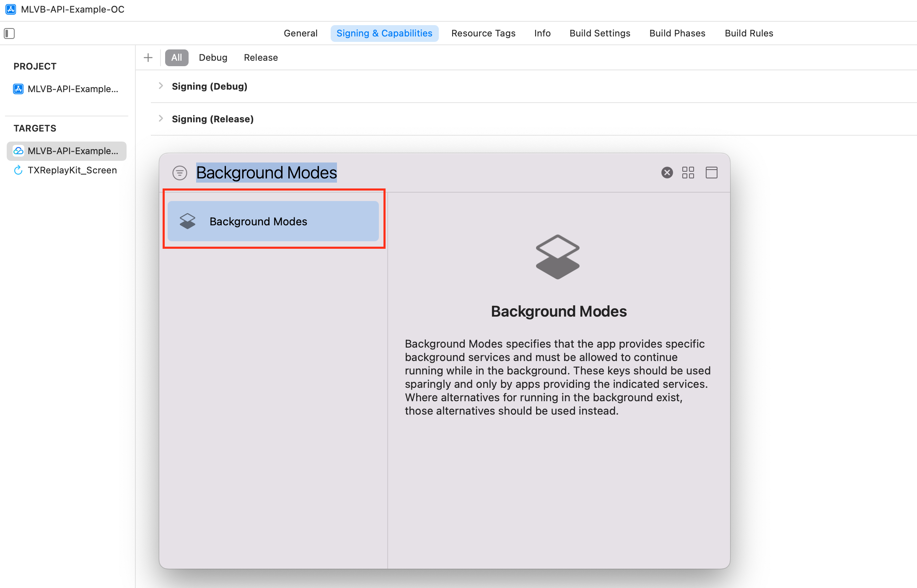Toggle the navigator sidebar icon
The height and width of the screenshot is (588, 917).
tap(9, 33)
